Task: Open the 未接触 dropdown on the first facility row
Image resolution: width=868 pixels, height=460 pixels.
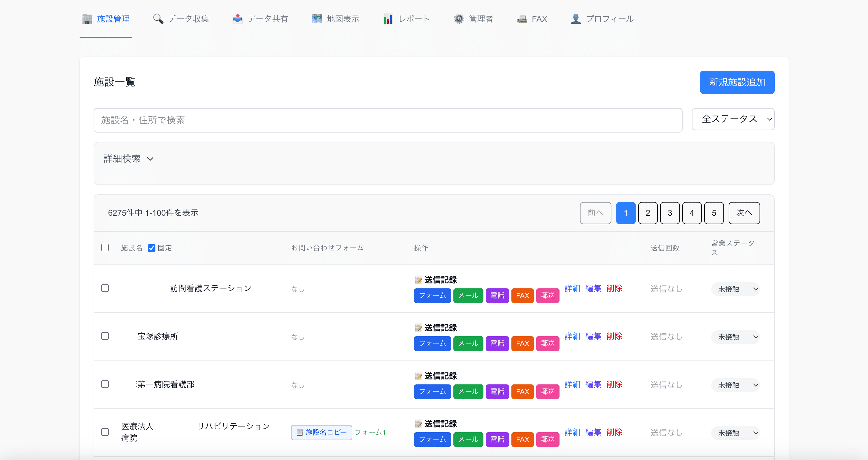Action: 735,289
